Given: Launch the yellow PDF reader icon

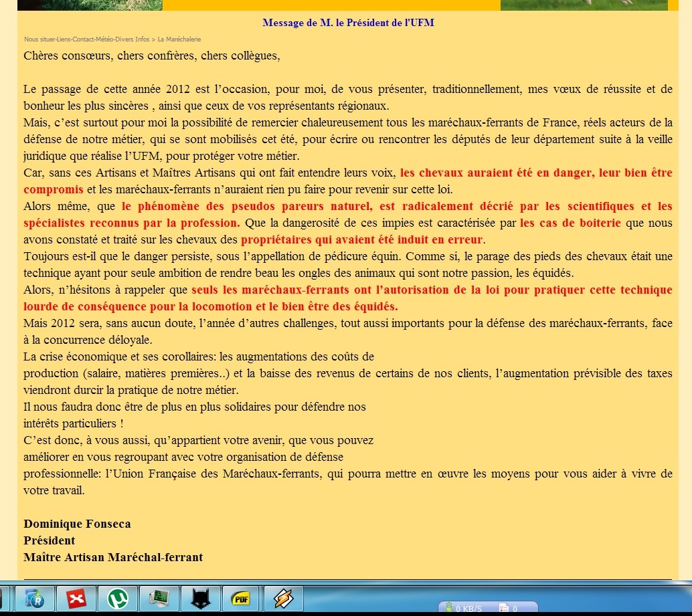Looking at the screenshot, I should pos(241,599).
